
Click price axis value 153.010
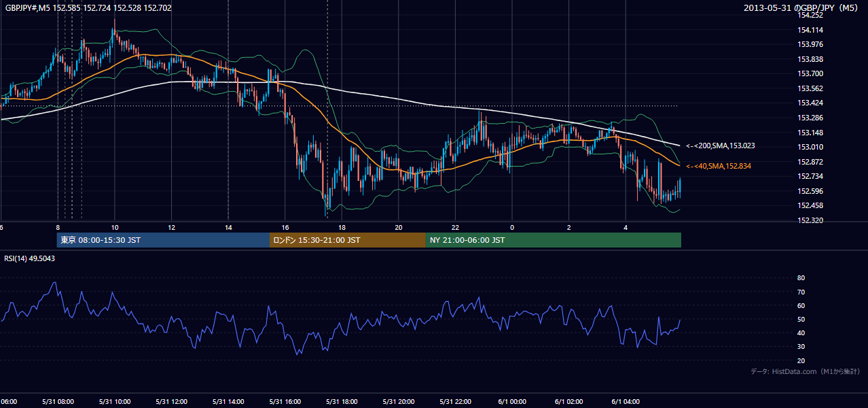click(x=810, y=147)
